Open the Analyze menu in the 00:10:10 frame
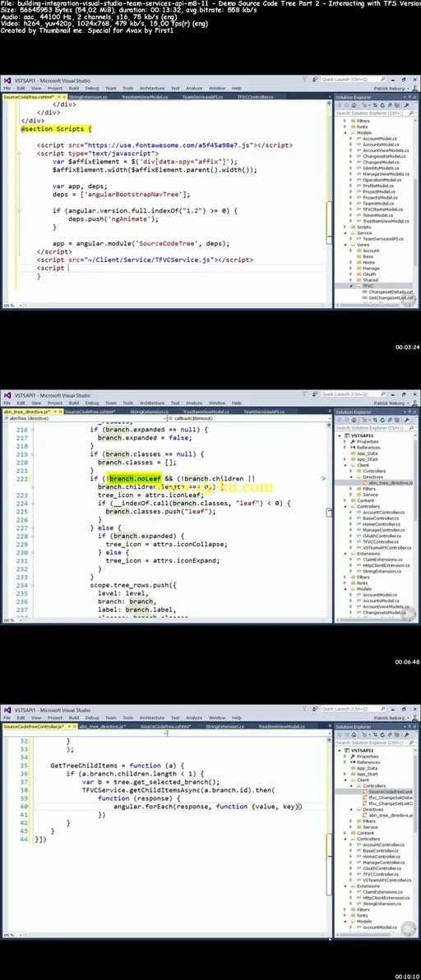The height and width of the screenshot is (980, 421). pyautogui.click(x=194, y=718)
